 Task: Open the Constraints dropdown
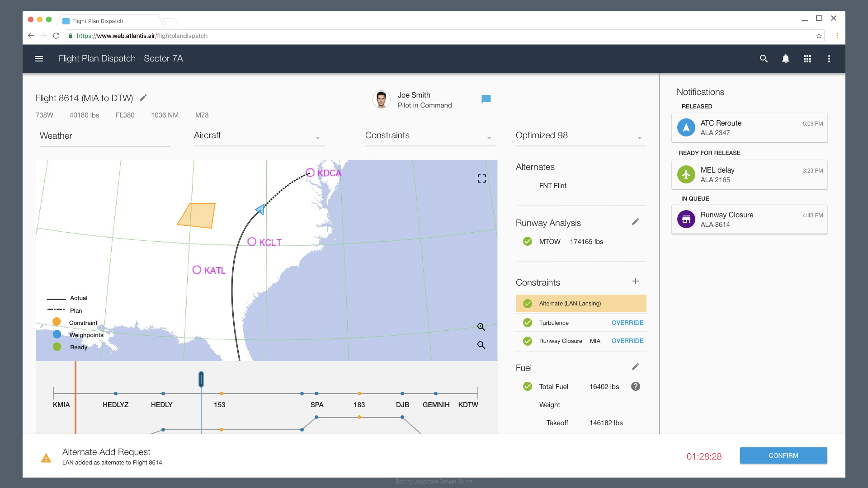tap(488, 138)
